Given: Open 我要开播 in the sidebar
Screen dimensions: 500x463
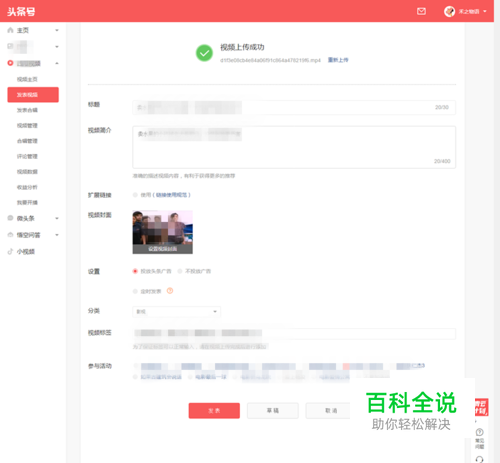Looking at the screenshot, I should tap(27, 203).
